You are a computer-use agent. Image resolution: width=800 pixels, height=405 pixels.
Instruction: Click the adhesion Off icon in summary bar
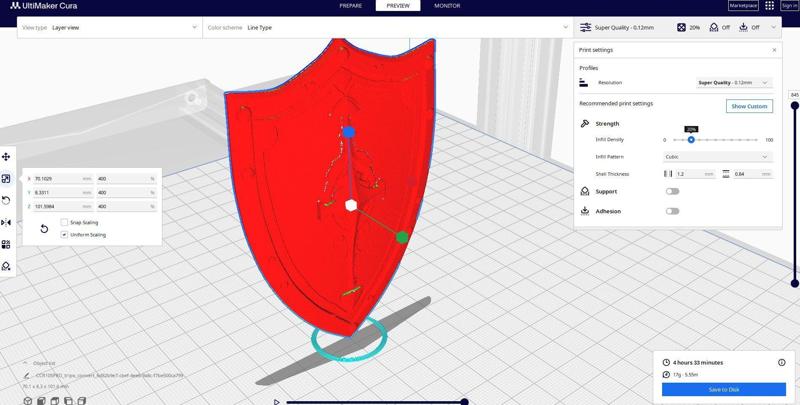pyautogui.click(x=743, y=28)
